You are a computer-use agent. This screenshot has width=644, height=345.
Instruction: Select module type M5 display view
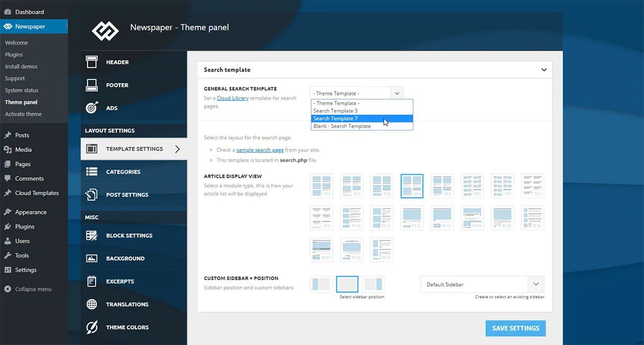442,186
